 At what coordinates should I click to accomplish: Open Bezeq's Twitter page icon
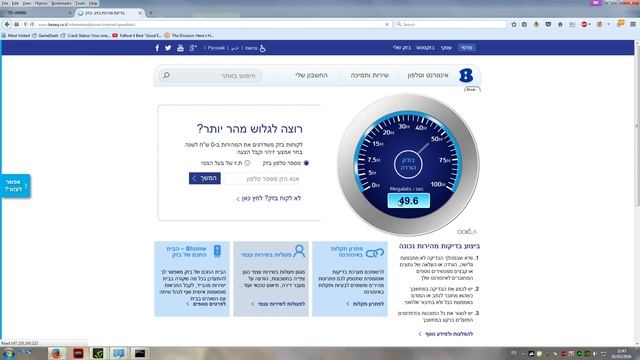click(168, 48)
